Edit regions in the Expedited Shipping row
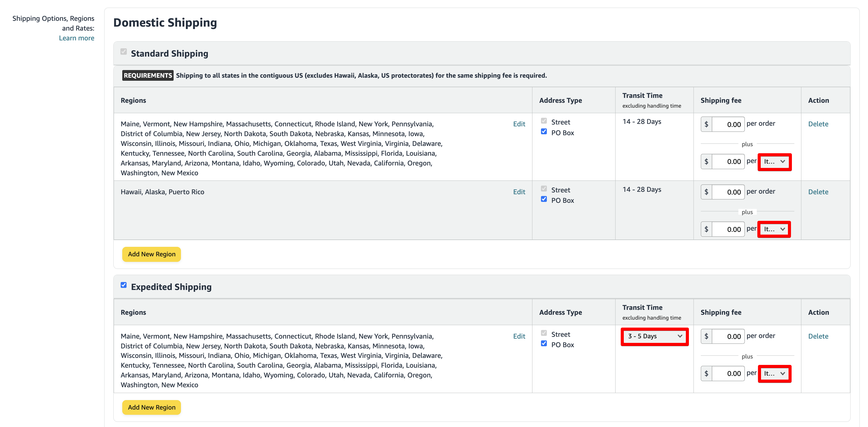Image resolution: width=868 pixels, height=427 pixels. pyautogui.click(x=519, y=336)
